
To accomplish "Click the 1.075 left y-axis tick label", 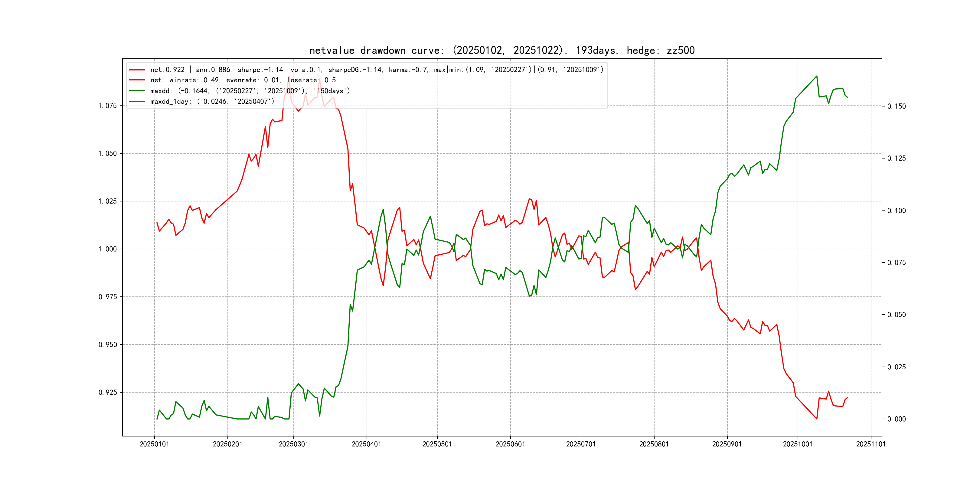I will (x=108, y=106).
